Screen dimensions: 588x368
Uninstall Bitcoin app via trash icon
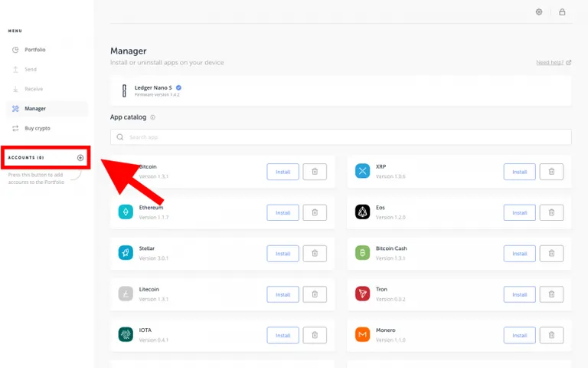pyautogui.click(x=315, y=172)
